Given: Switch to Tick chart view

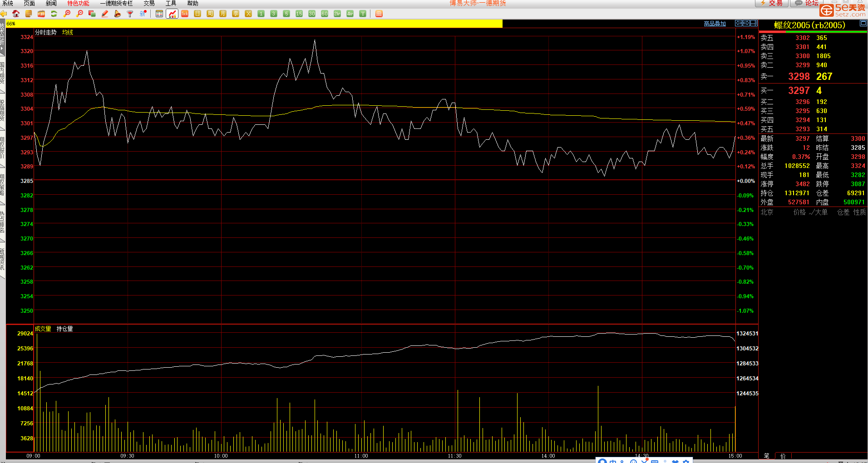Looking at the screenshot, I should (x=185, y=14).
